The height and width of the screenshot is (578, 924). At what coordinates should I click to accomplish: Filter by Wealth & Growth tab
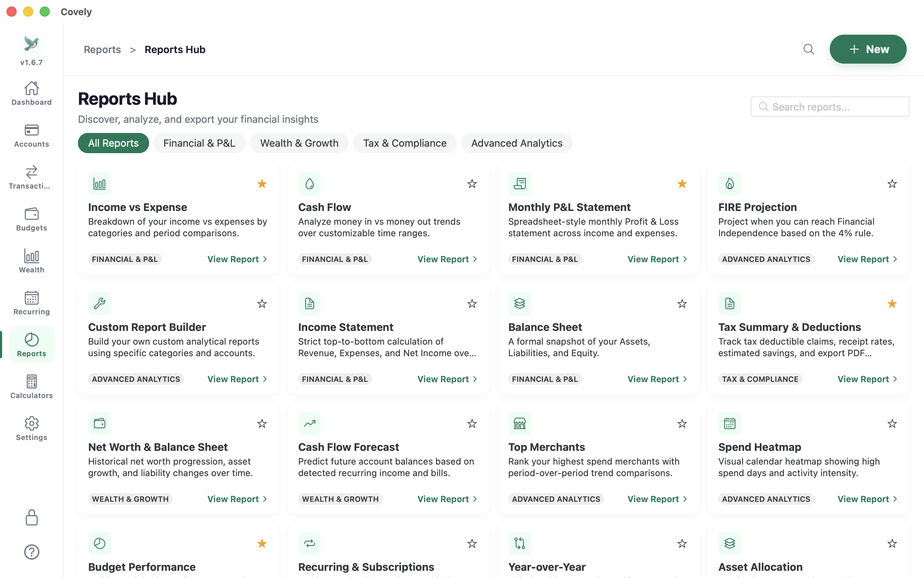(299, 143)
